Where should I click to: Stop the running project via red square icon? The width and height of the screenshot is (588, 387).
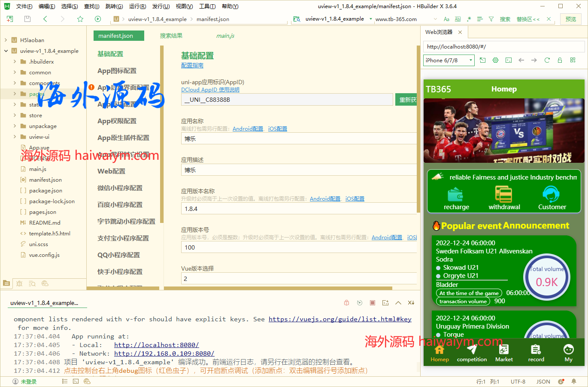coord(372,302)
